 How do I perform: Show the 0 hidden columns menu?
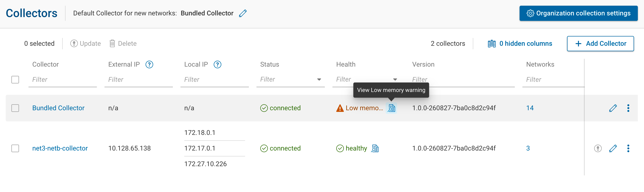(x=520, y=44)
